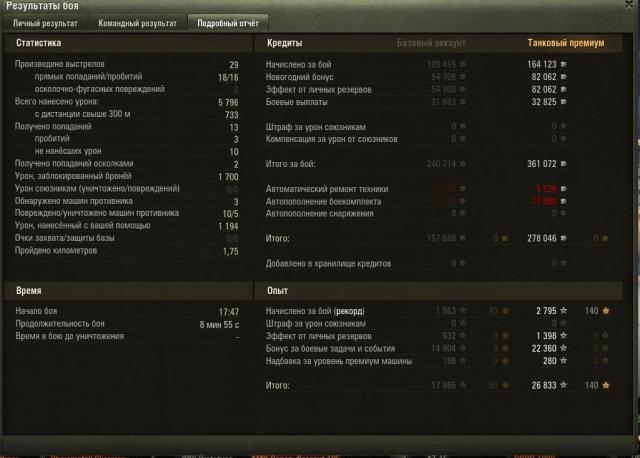Click credits icon beside red repair cost
Screen dimensions: 640x458
[563, 189]
